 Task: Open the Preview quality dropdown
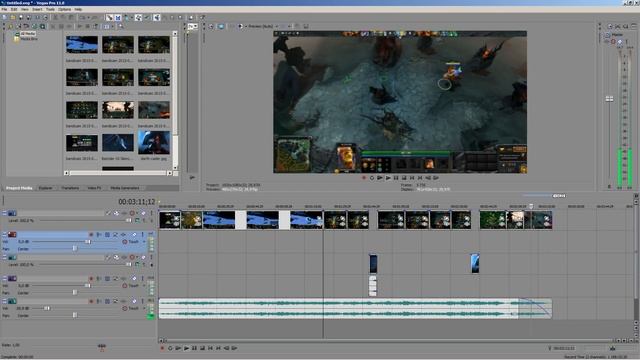click(x=263, y=26)
